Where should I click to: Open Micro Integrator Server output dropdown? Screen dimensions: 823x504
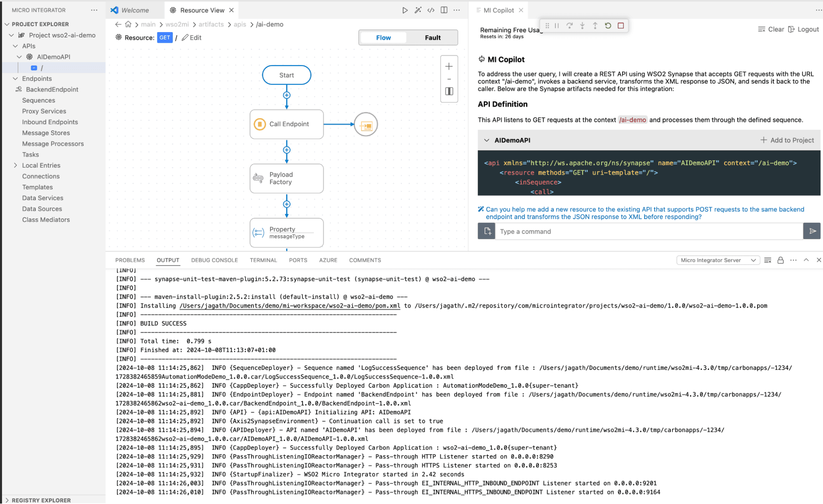(718, 260)
